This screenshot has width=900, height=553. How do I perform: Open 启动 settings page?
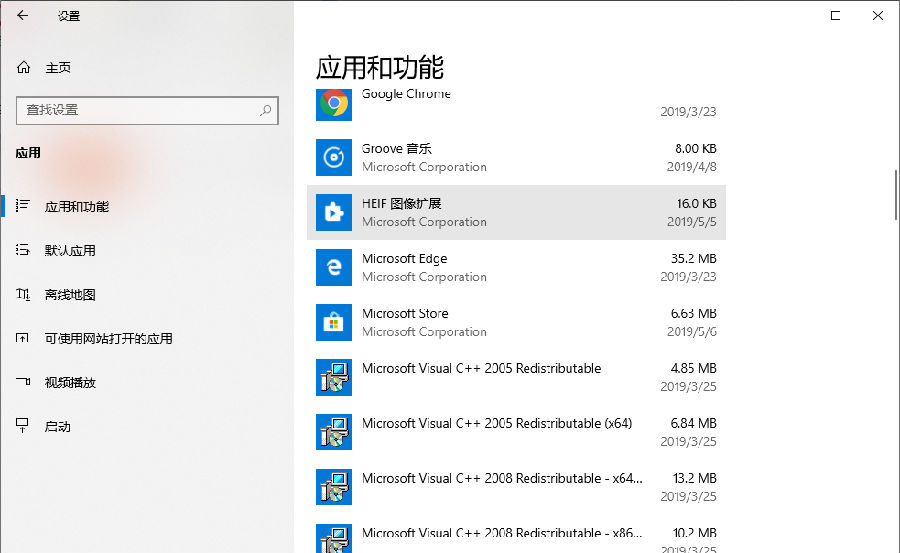click(58, 427)
